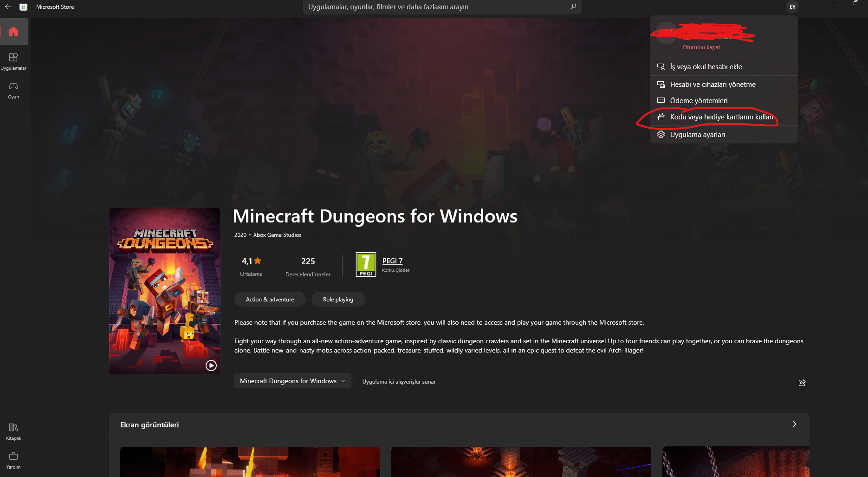Click the PEGI 7 rating badge
868x477 pixels.
tap(366, 264)
